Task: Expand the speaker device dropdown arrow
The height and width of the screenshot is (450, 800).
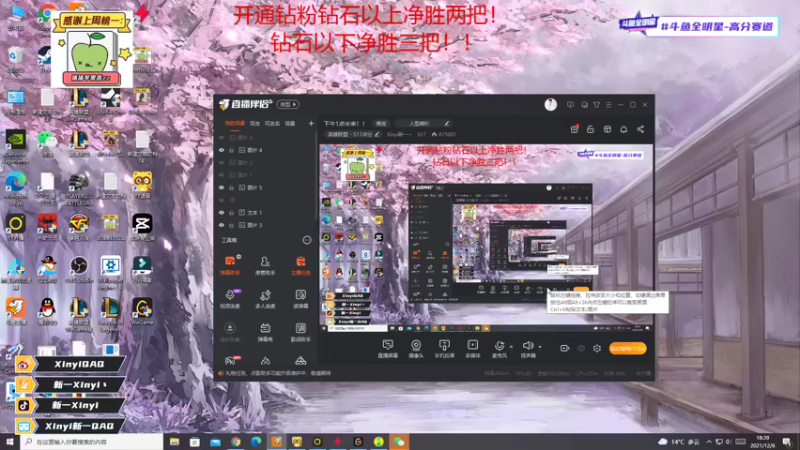Action: coord(540,347)
